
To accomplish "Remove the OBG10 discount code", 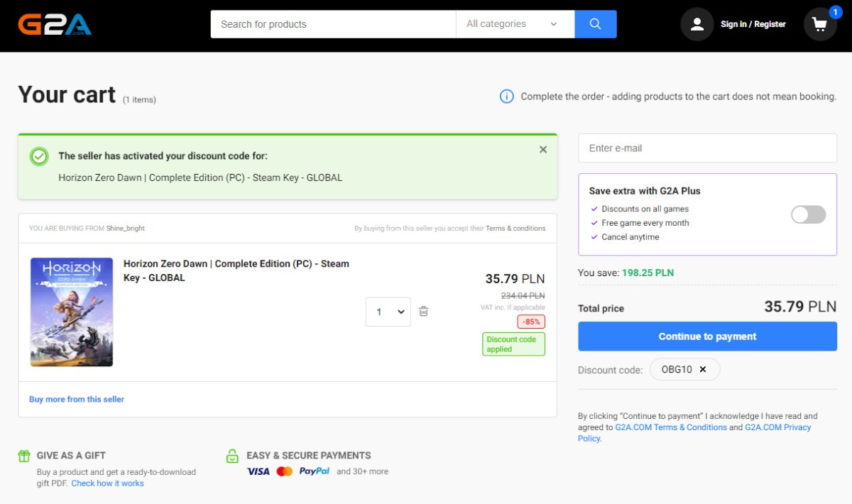I will [703, 369].
